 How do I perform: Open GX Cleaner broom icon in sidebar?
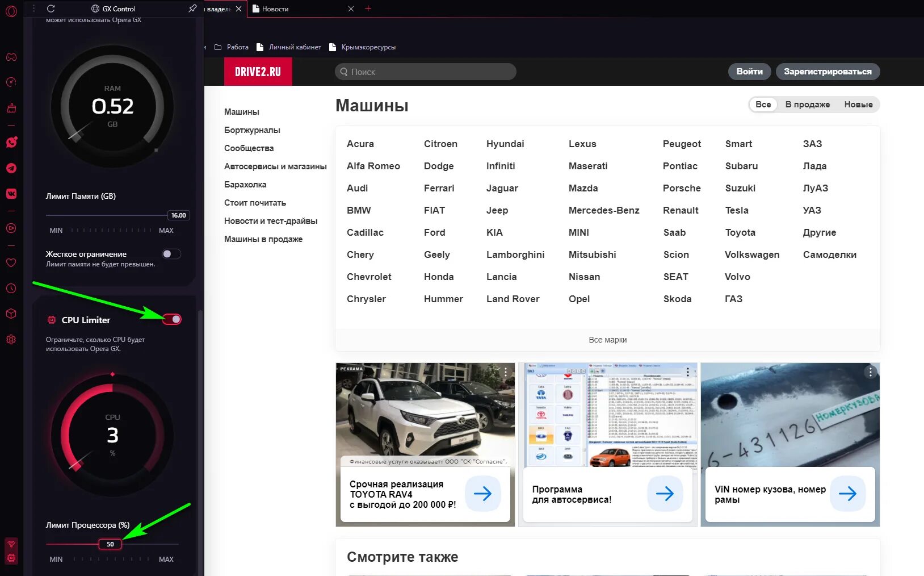click(11, 108)
